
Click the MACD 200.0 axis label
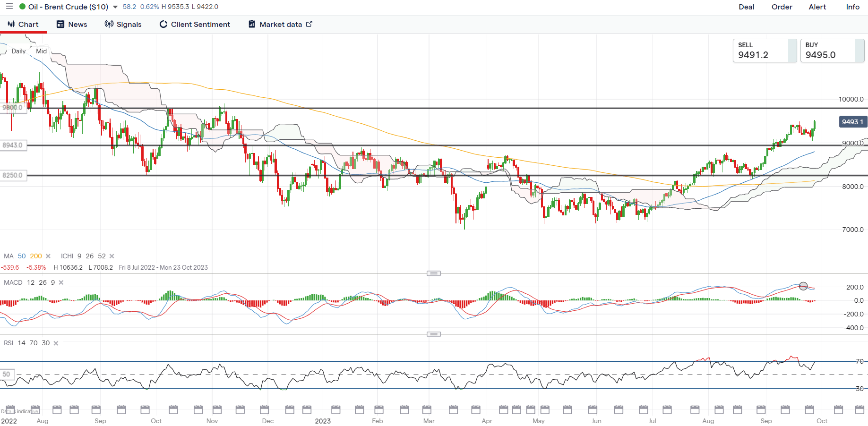coord(855,287)
